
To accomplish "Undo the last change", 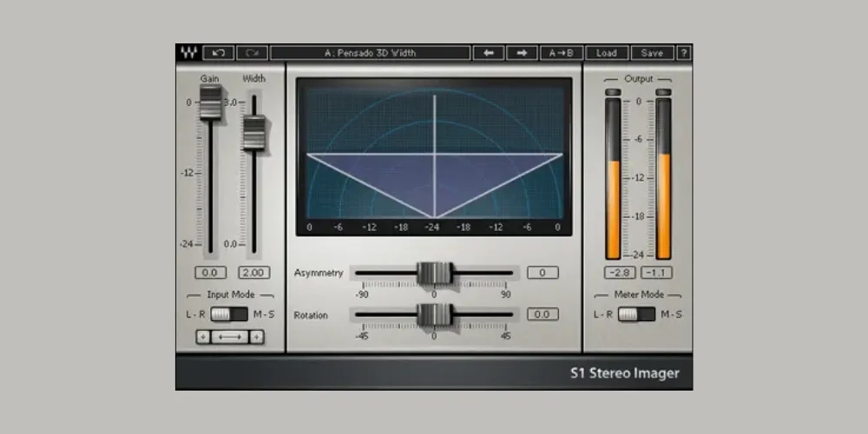I will pyautogui.click(x=218, y=53).
